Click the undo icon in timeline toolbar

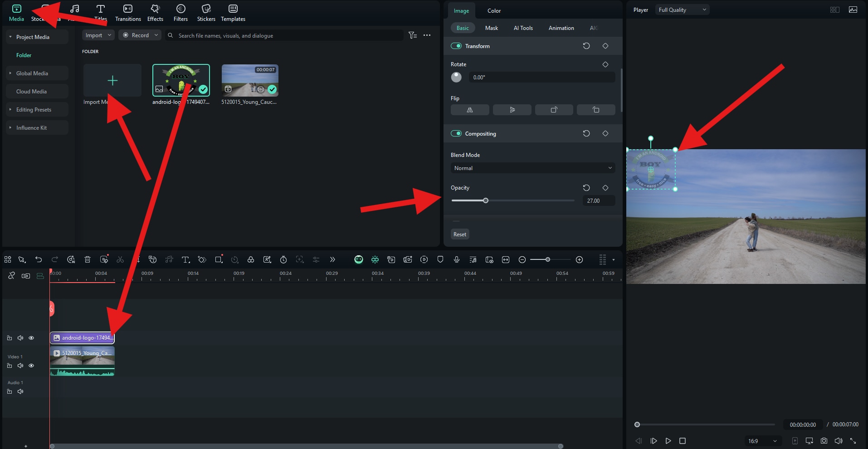[39, 259]
